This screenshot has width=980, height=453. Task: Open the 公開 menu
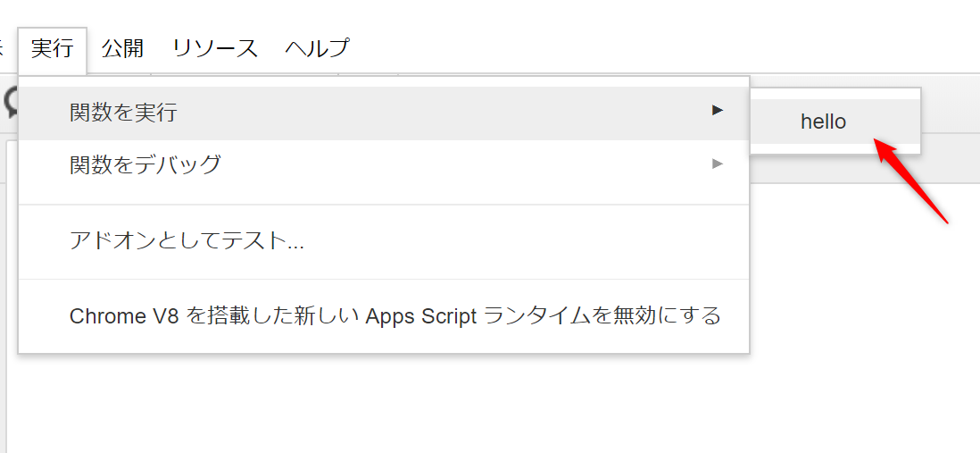122,48
